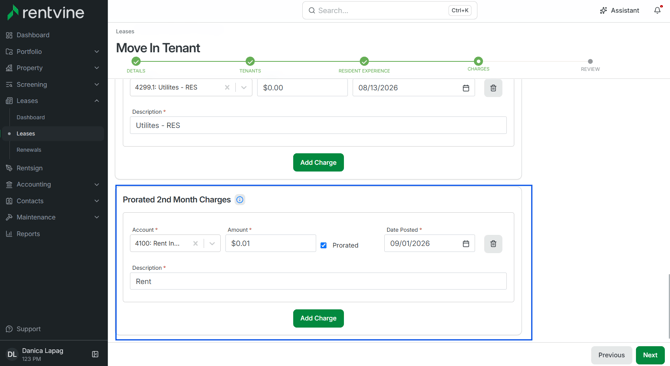Expand the Maintenance menu chevron
Viewport: 670px width, 366px height.
(97, 217)
